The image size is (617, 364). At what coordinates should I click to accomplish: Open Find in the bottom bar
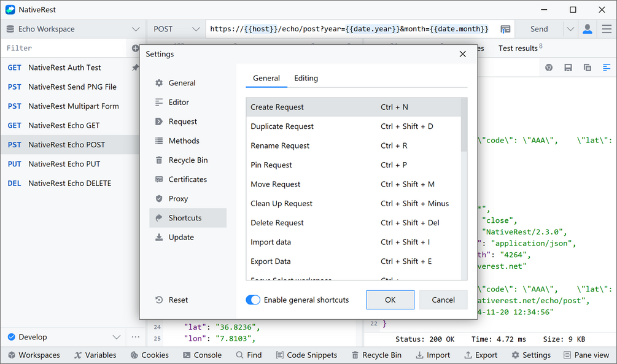click(x=249, y=355)
